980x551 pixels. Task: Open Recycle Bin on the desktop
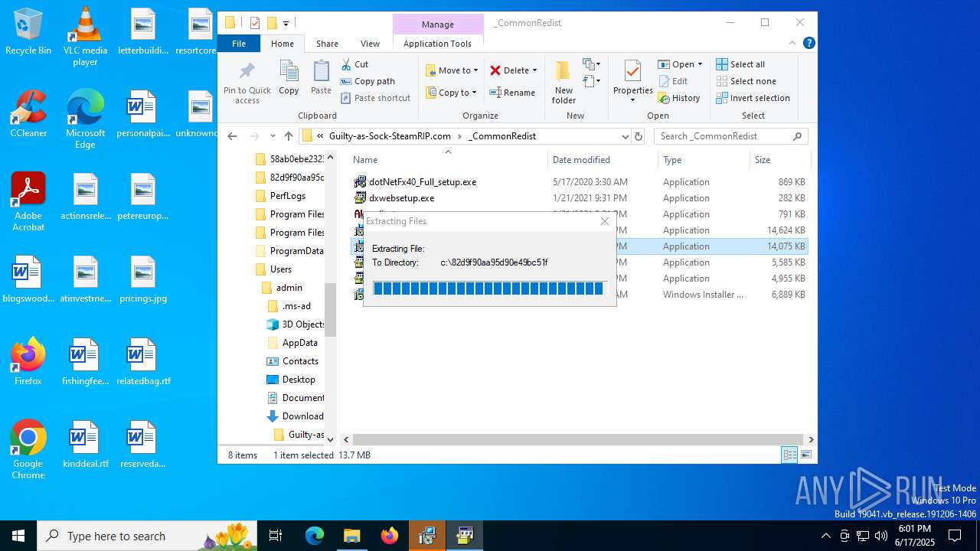[x=28, y=31]
